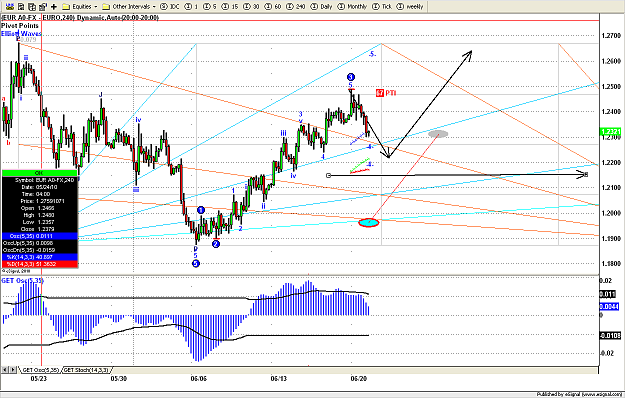The height and width of the screenshot is (398, 625).
Task: Click the copy pages icon in the toolbar
Action: (32, 6)
